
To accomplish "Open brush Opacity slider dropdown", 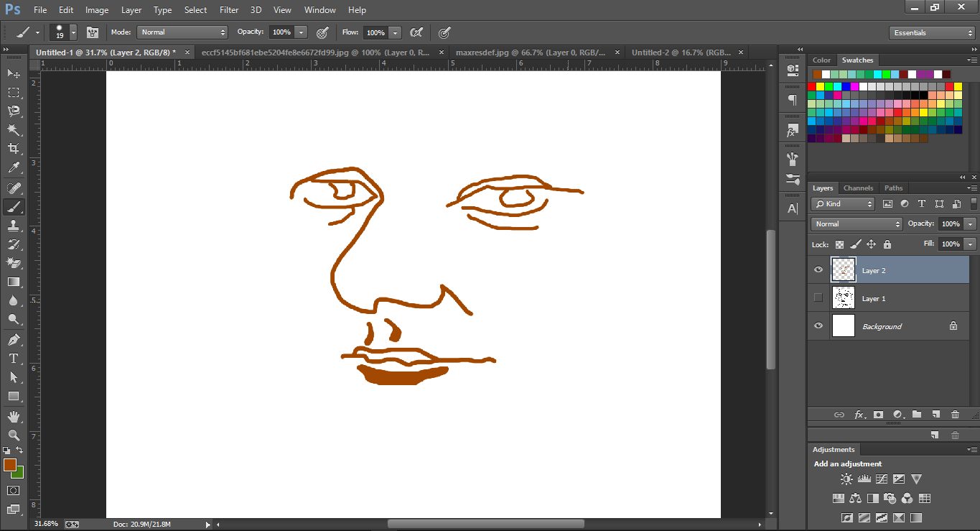I will point(301,32).
